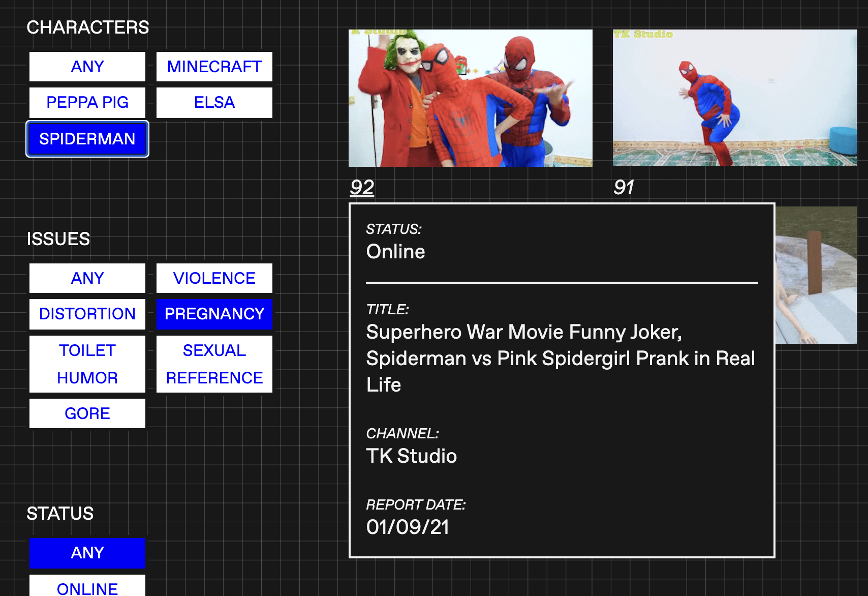Enable the Gore issue filter
Image resolution: width=868 pixels, height=596 pixels.
coord(87,413)
